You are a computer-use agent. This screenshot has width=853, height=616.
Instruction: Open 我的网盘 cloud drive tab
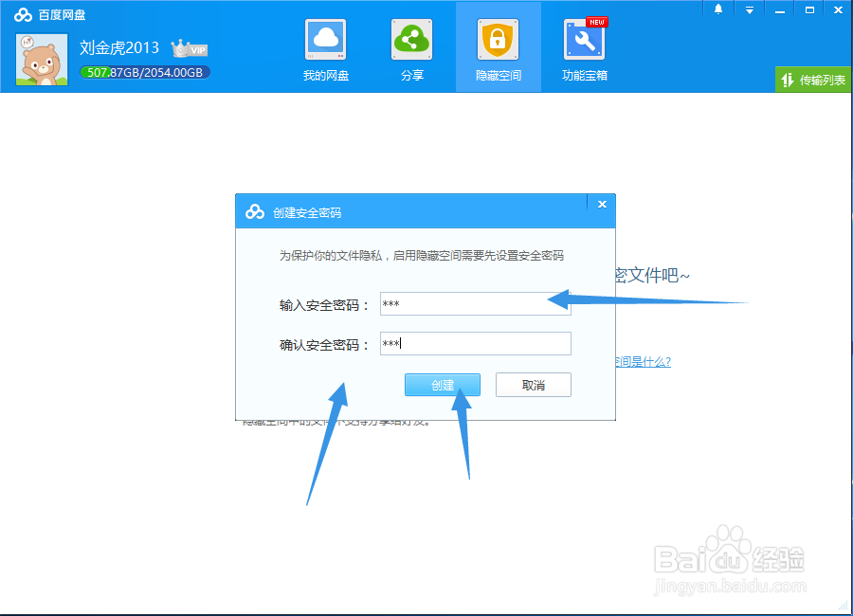click(326, 50)
